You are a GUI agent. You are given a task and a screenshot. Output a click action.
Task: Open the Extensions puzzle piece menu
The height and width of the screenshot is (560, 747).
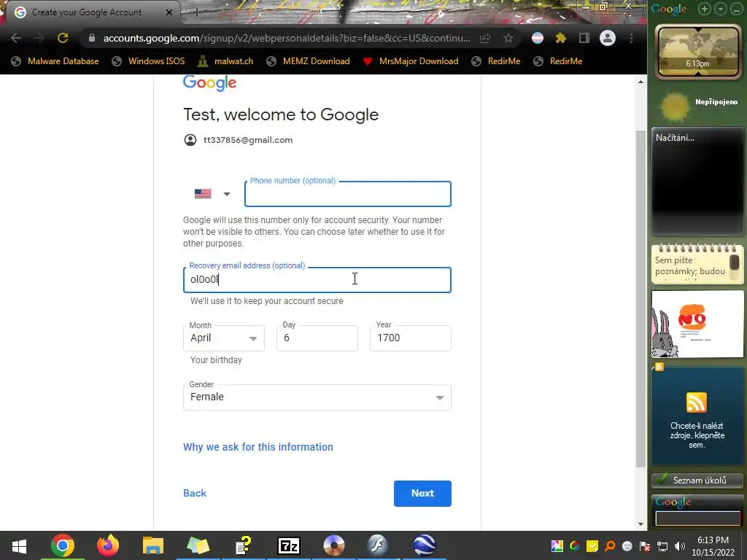click(x=561, y=38)
